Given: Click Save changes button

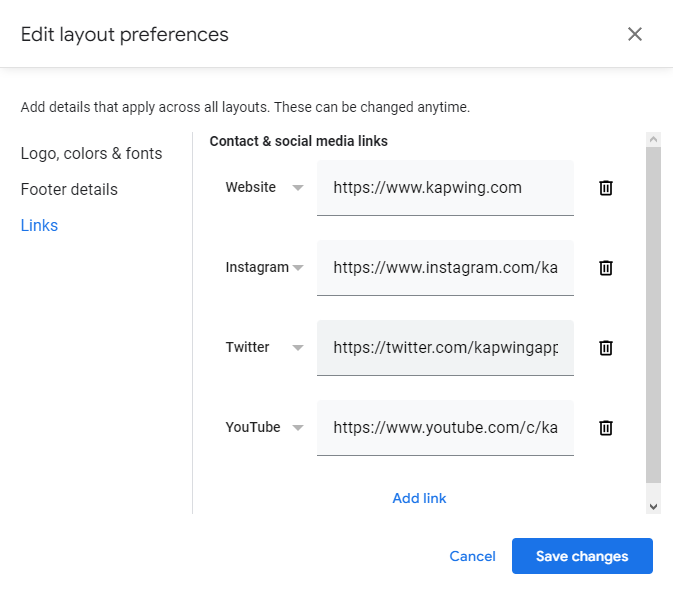Looking at the screenshot, I should [x=582, y=556].
